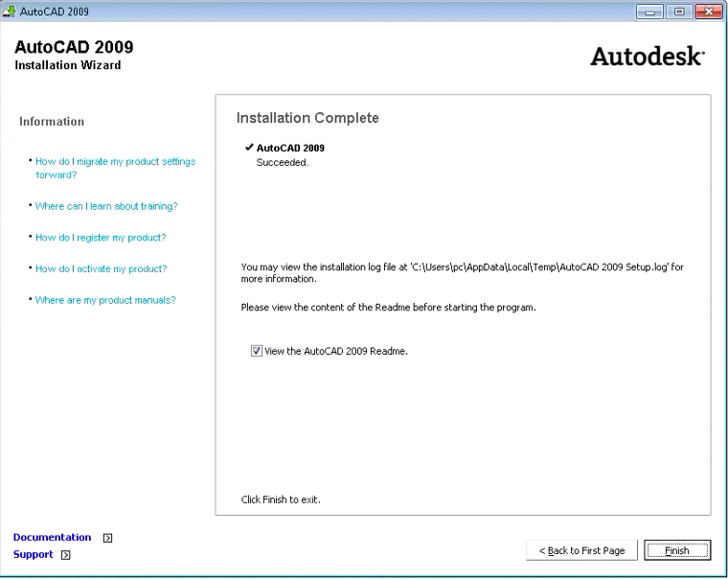
Task: Maximize the installation wizard window
Action: (x=679, y=12)
